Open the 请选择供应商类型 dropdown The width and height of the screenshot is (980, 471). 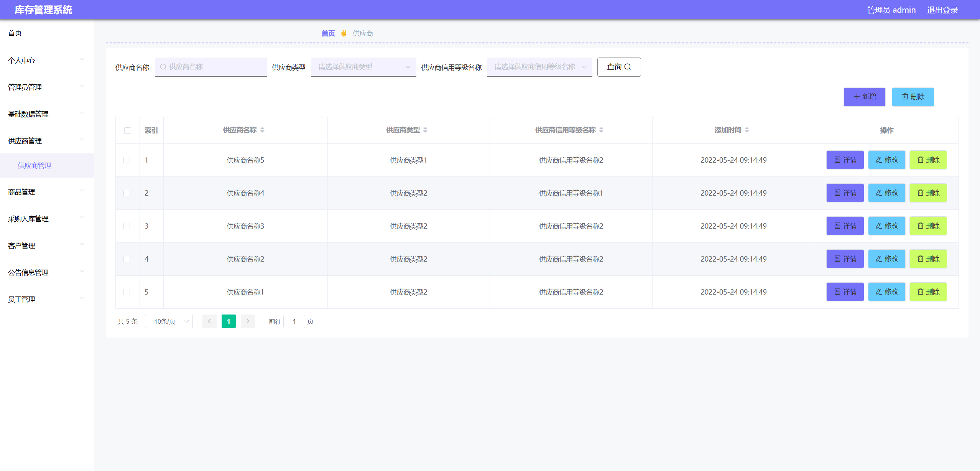(363, 67)
